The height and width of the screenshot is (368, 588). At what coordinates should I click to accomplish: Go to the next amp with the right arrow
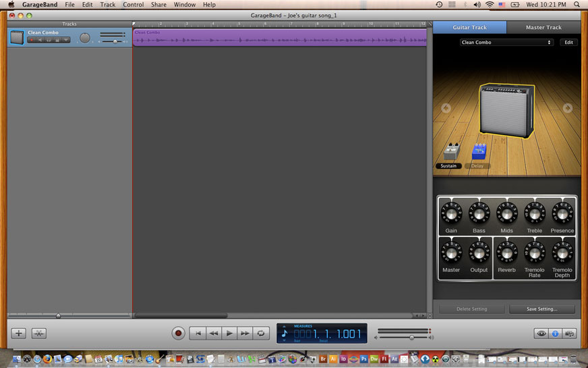567,108
